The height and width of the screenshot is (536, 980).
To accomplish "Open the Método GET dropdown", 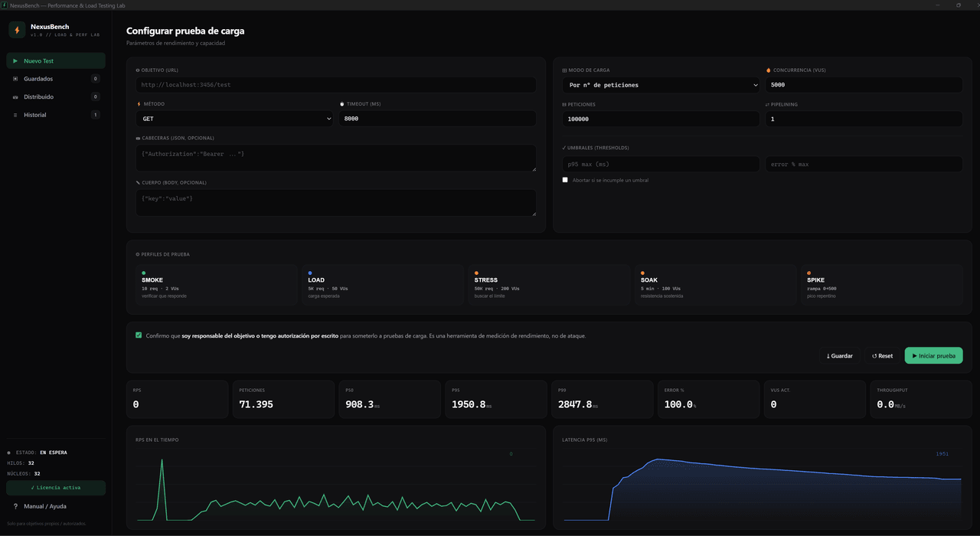I will tap(234, 119).
